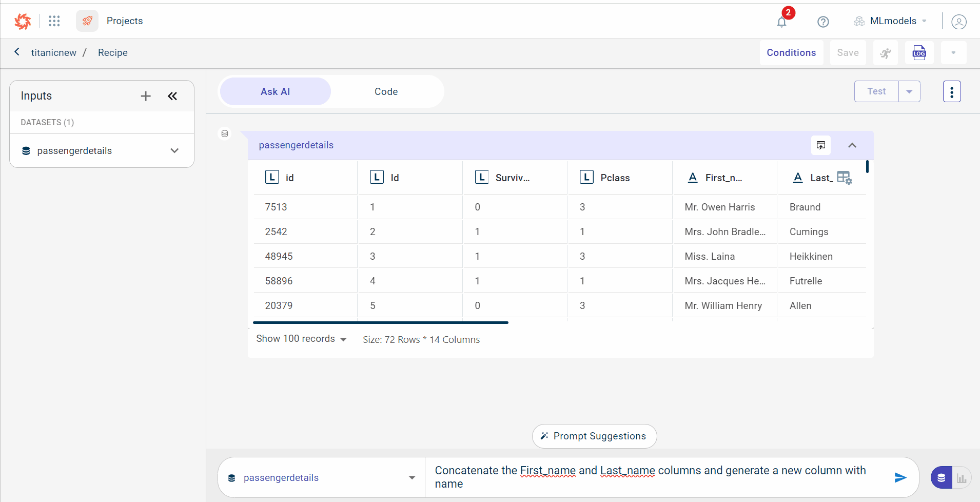Open the help question mark icon
Screen dimensions: 980x502
click(823, 22)
